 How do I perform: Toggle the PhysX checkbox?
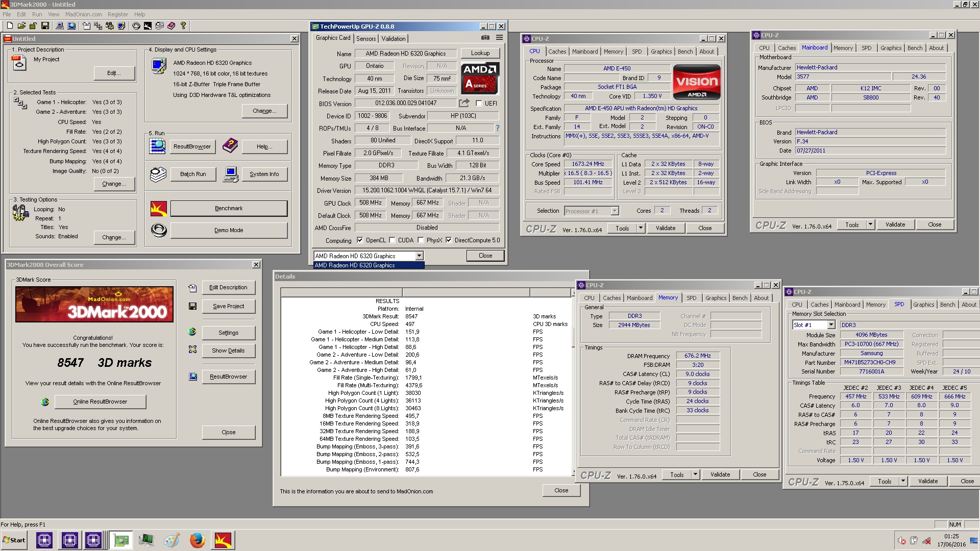tap(421, 240)
